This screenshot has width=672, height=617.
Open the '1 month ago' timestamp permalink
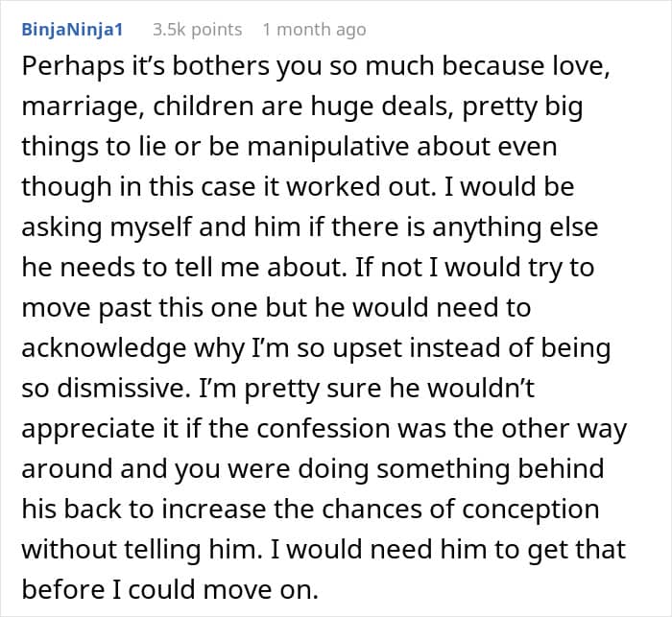tap(315, 30)
